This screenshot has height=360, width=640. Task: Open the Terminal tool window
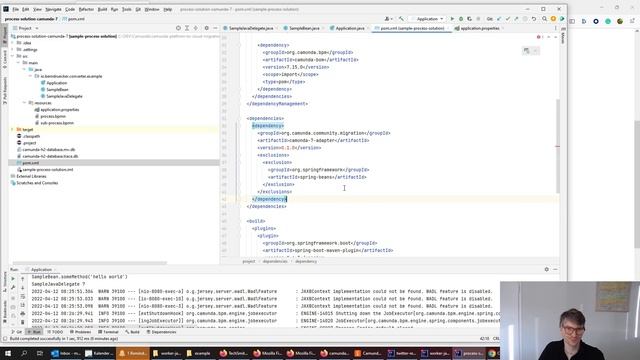[109, 332]
